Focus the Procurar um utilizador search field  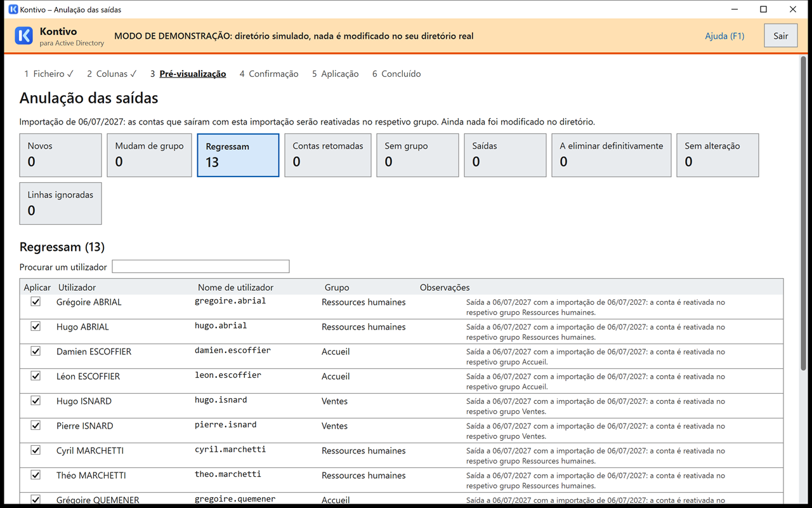point(200,267)
